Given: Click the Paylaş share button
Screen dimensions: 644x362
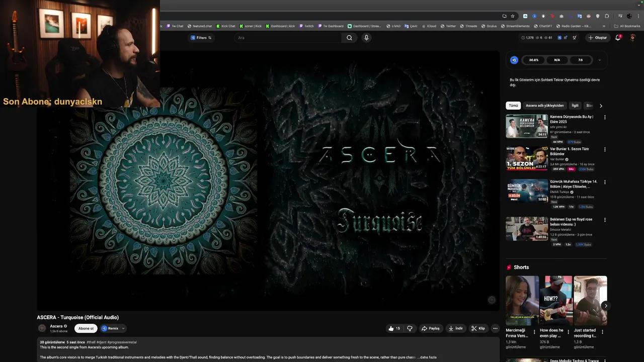Looking at the screenshot, I should 431,328.
